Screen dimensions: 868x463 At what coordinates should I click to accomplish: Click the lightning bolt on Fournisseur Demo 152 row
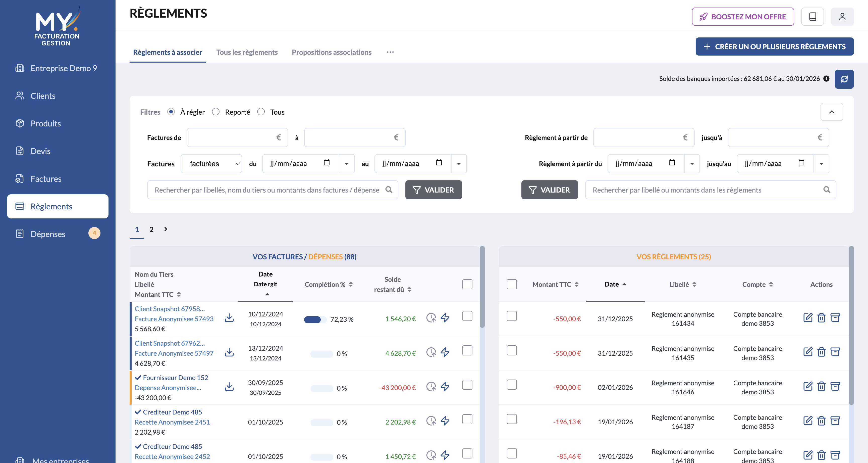tap(445, 386)
